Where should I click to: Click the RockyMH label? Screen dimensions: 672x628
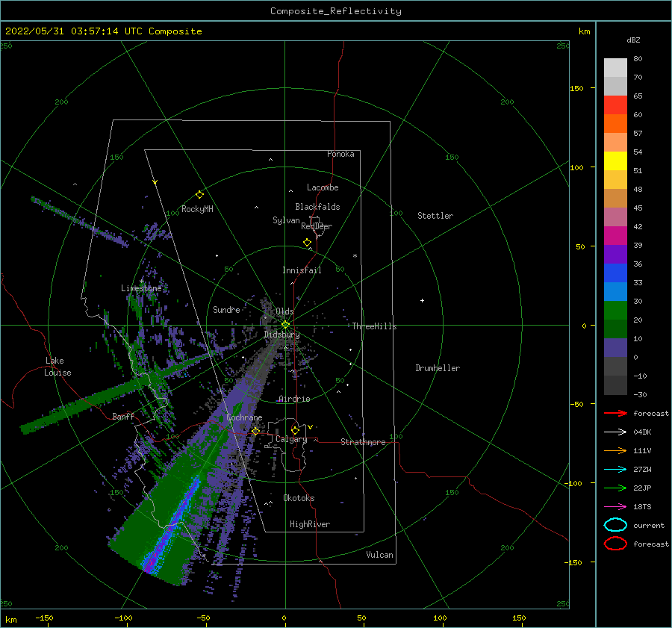pyautogui.click(x=197, y=209)
